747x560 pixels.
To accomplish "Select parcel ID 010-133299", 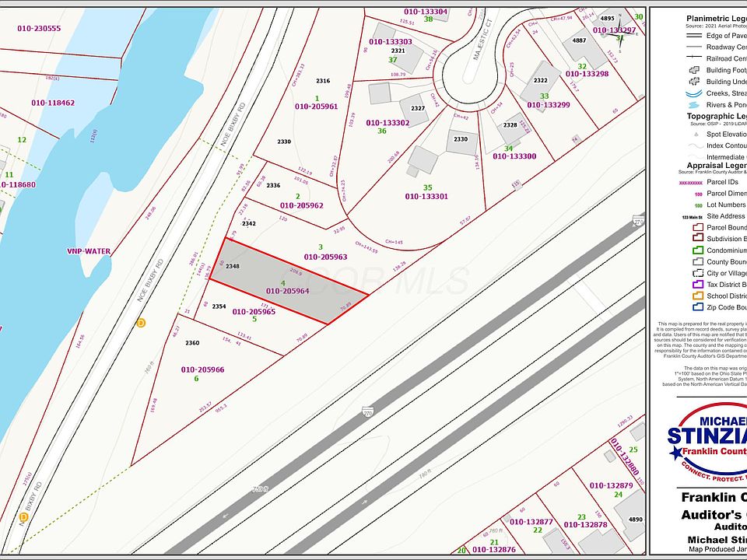I will [x=549, y=105].
